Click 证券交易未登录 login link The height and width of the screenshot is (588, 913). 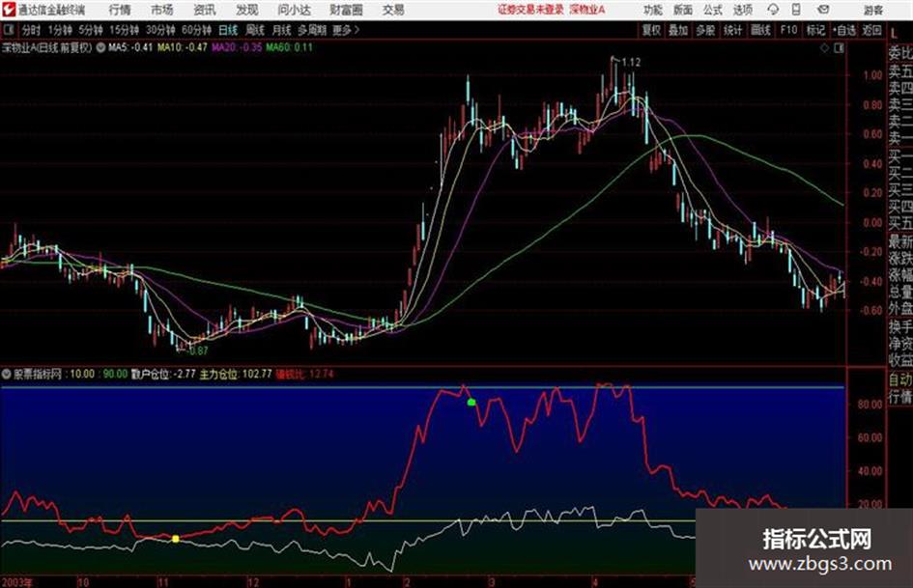[x=530, y=10]
